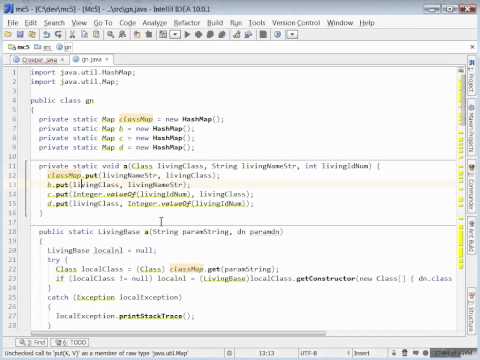Screen dimensions: 480x360
Task: Click the error stripe indicator at top
Action: (461, 70)
